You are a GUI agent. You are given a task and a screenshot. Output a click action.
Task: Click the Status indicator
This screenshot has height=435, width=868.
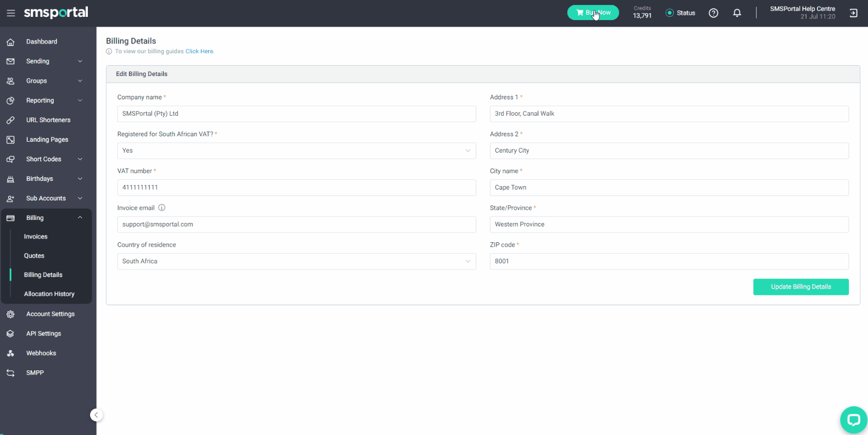(x=680, y=13)
